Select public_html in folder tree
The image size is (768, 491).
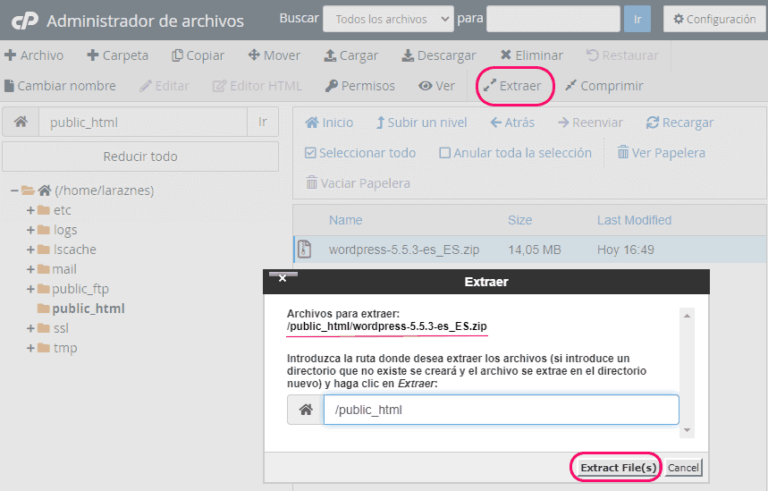pos(88,309)
